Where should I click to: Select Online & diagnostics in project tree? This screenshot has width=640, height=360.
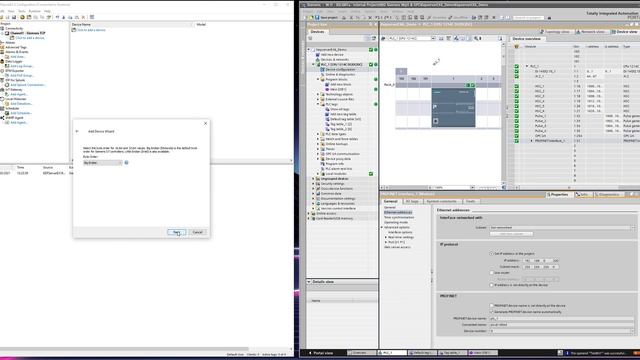340,74
